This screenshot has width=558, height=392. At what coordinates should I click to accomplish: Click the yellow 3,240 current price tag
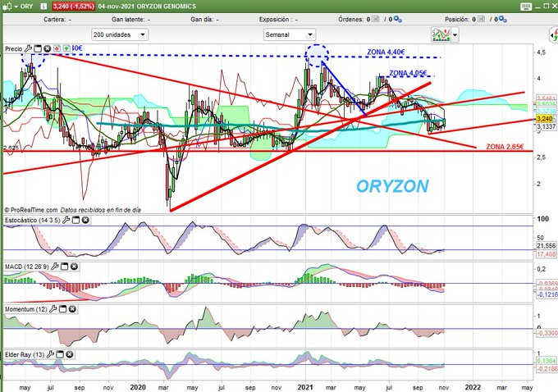point(545,118)
